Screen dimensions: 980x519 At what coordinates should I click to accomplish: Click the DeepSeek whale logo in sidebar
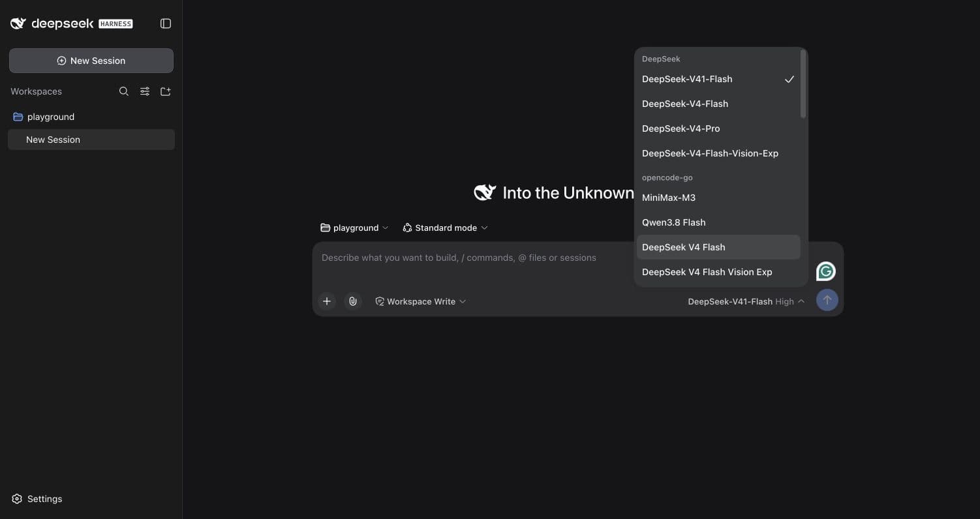pyautogui.click(x=18, y=23)
